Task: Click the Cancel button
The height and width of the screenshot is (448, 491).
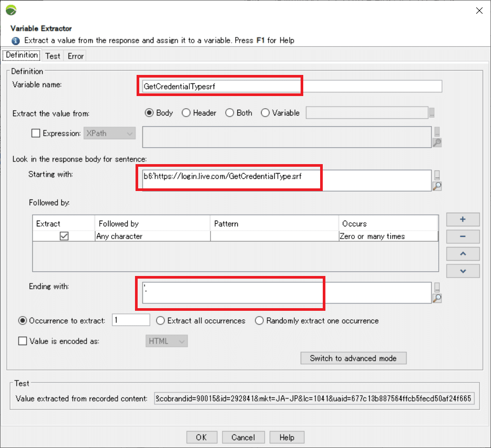Action: coord(243,437)
